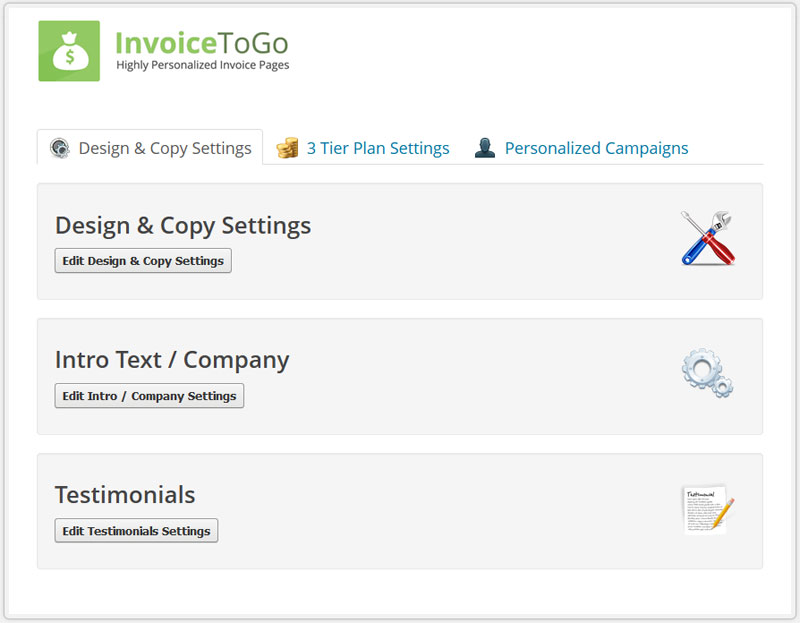800x623 pixels.
Task: Click the gear icon in Design & Copy tab
Action: tap(60, 148)
